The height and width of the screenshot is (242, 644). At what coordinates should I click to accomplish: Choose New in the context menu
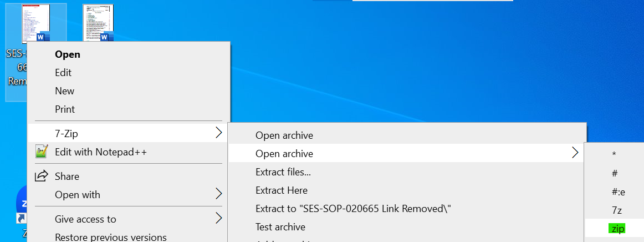pos(64,91)
